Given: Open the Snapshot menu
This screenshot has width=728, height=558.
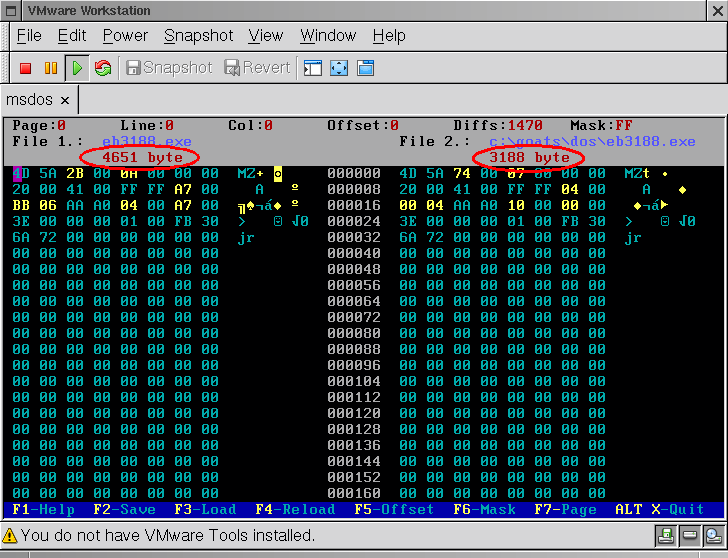Looking at the screenshot, I should 198,36.
